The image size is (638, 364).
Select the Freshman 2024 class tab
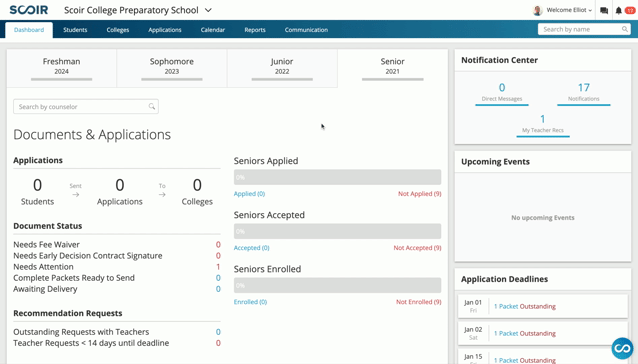(61, 68)
